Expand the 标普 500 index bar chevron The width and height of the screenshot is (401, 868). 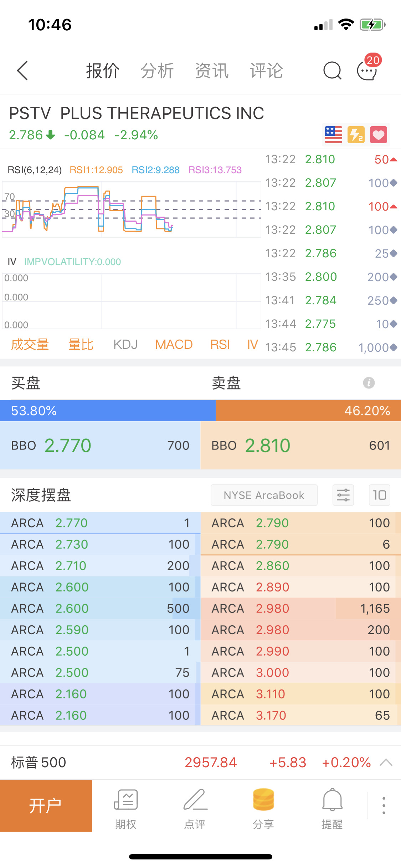pyautogui.click(x=386, y=763)
